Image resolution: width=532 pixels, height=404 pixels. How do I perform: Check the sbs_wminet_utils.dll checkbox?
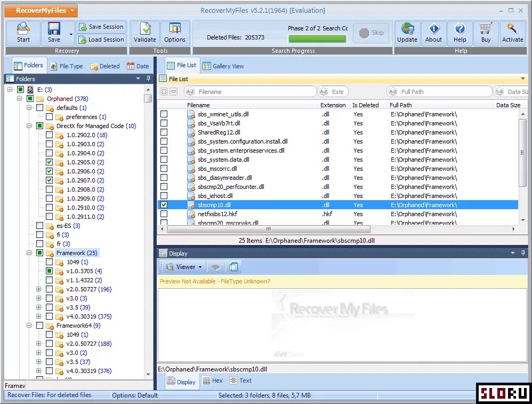click(x=164, y=114)
